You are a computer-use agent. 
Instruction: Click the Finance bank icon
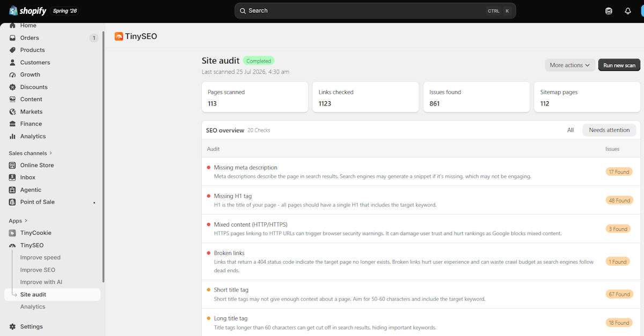point(12,124)
